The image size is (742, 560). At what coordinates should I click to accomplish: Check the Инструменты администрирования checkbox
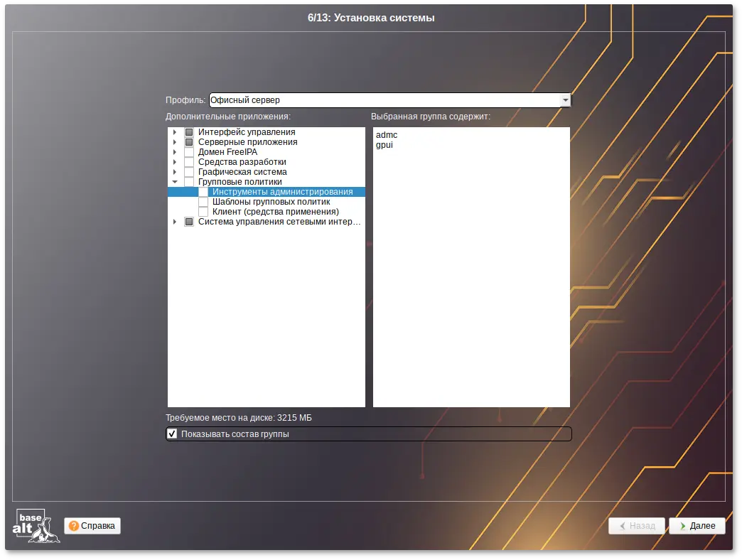coord(203,192)
